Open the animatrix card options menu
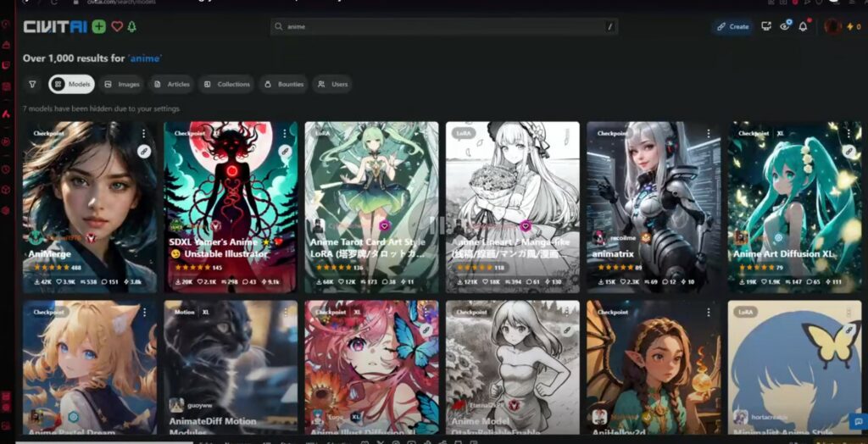The height and width of the screenshot is (444, 868). pos(708,134)
